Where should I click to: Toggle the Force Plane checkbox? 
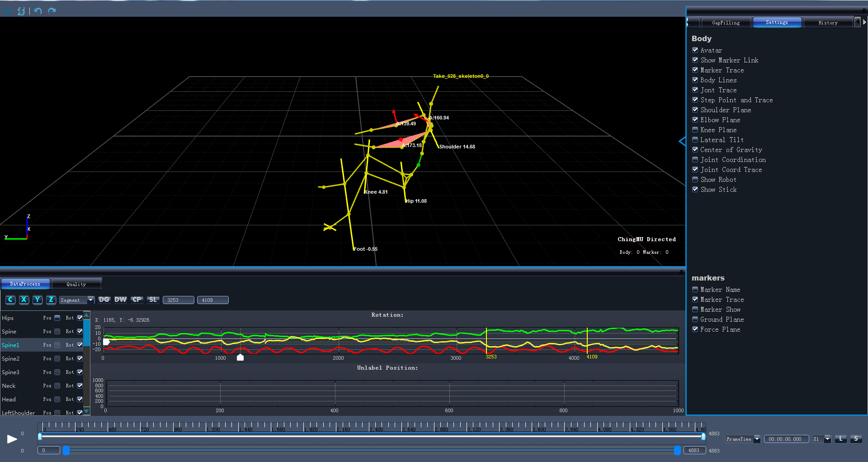[695, 329]
